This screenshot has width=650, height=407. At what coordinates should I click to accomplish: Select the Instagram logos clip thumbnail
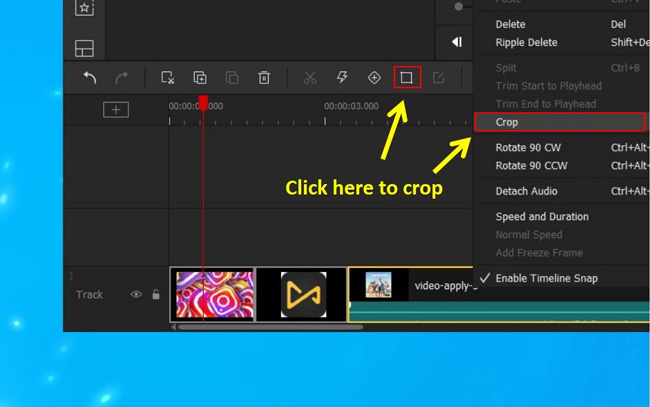[x=212, y=295]
